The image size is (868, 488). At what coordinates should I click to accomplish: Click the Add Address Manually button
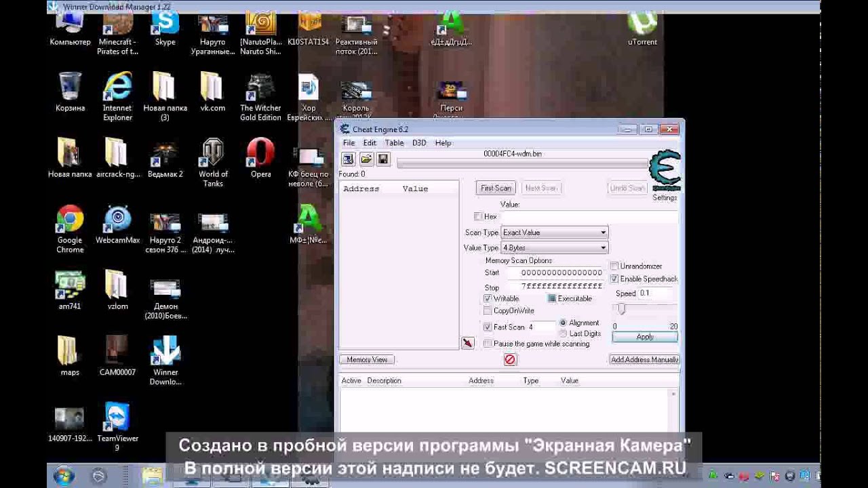pyautogui.click(x=644, y=360)
